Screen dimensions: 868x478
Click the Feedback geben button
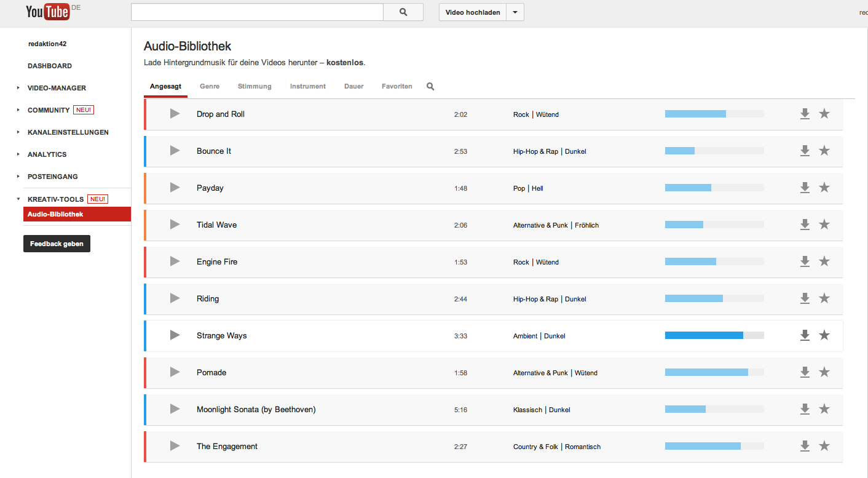point(57,244)
